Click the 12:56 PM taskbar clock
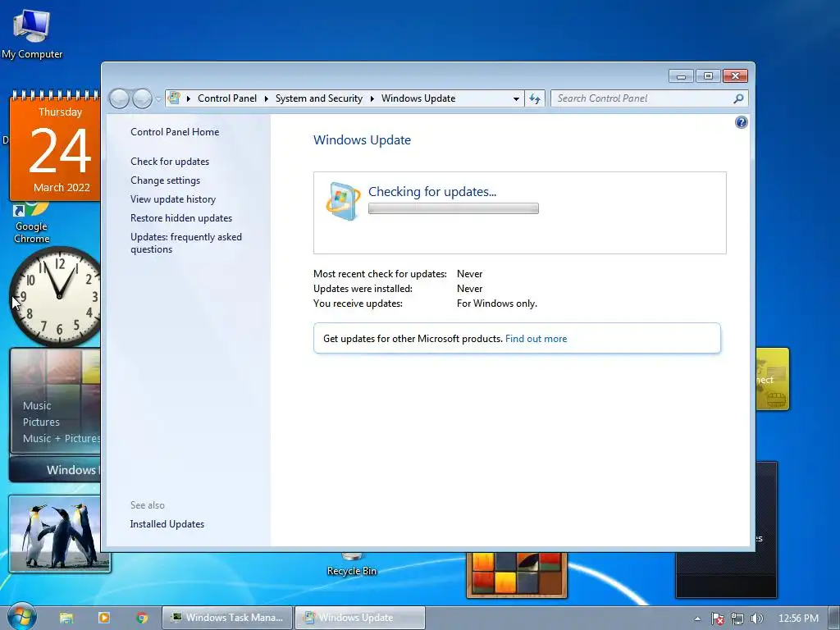Image resolution: width=840 pixels, height=630 pixels. coord(798,619)
